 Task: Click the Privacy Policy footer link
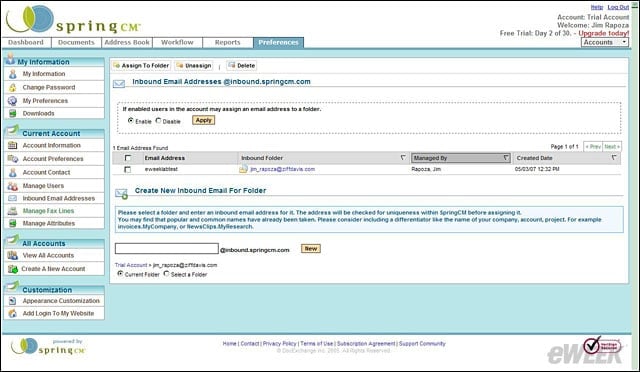pos(280,344)
